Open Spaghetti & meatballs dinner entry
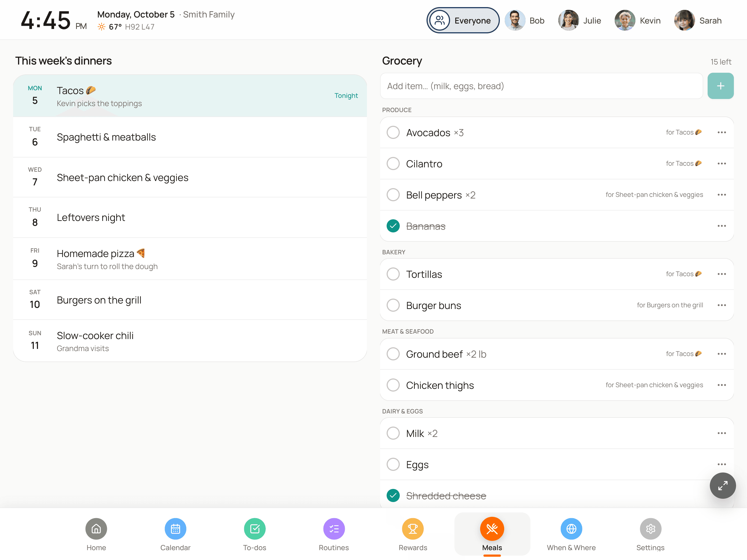Screen dimensions: 747x560 coord(190,137)
